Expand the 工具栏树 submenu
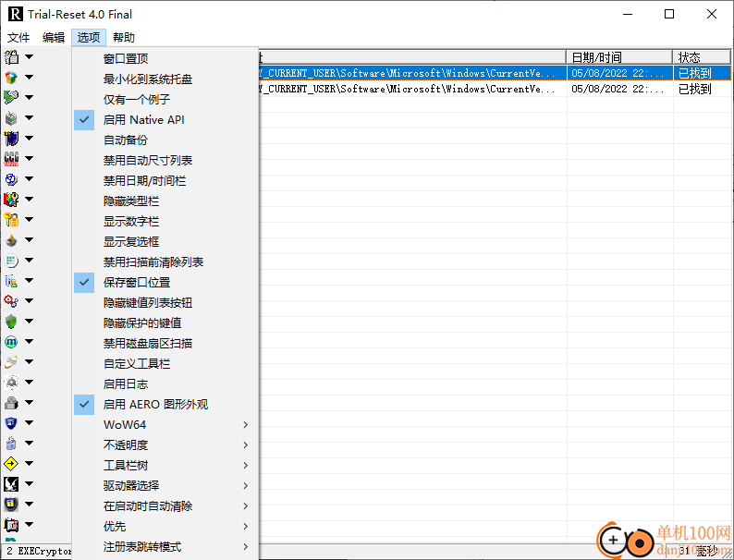This screenshot has height=560, width=734. tap(165, 466)
